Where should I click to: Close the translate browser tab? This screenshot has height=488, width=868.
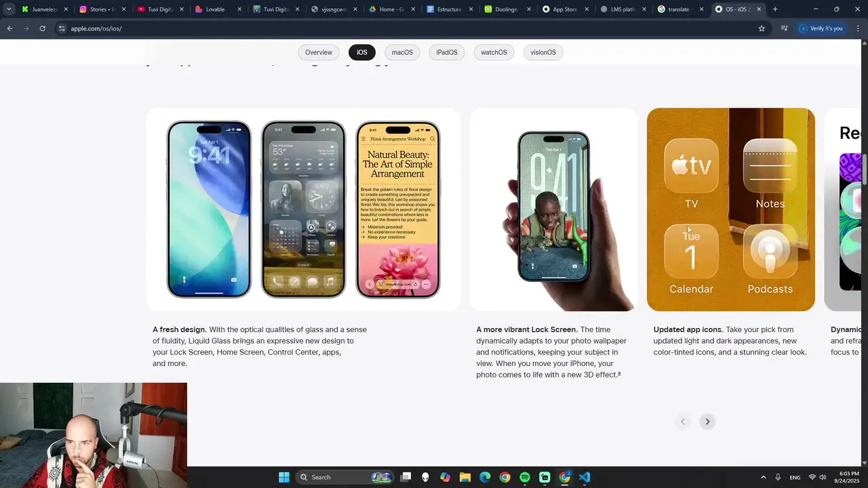point(701,9)
